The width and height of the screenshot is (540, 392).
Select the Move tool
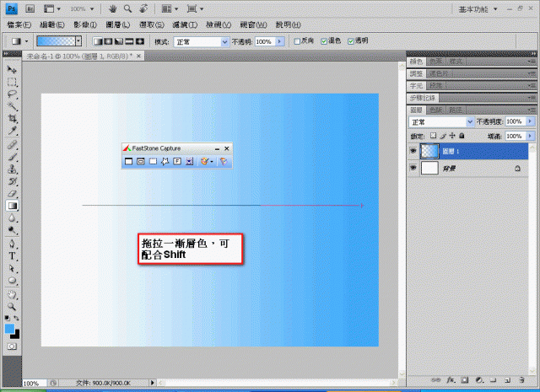[12, 70]
